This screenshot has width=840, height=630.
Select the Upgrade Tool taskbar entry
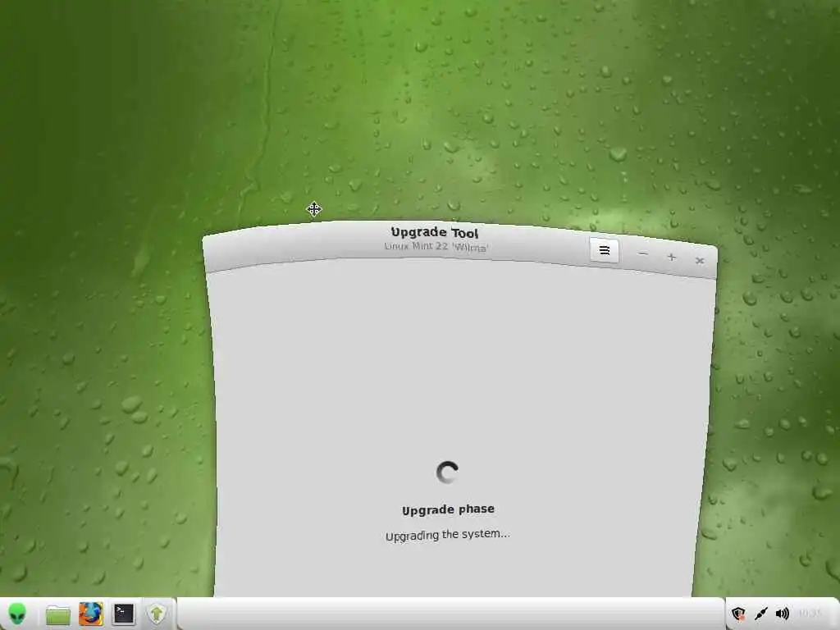point(157,614)
